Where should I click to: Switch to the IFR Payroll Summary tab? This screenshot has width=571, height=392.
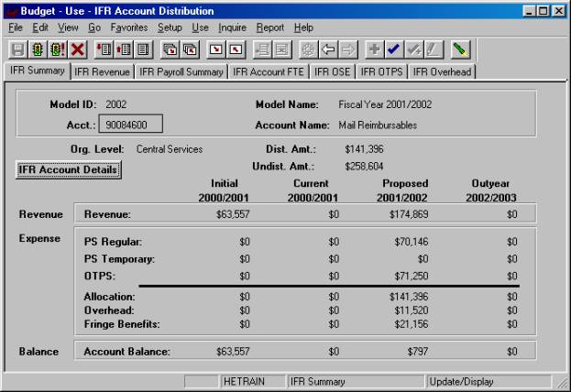coord(181,71)
